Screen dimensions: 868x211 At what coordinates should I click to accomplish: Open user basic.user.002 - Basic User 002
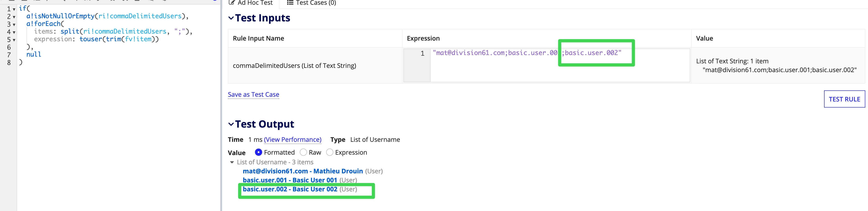pyautogui.click(x=290, y=189)
